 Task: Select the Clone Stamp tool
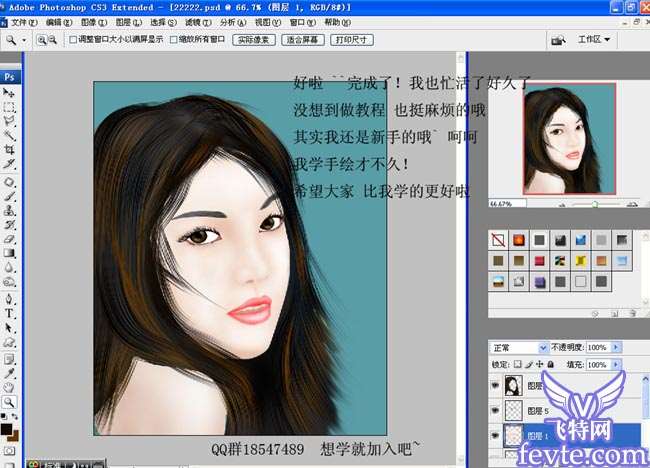[9, 211]
